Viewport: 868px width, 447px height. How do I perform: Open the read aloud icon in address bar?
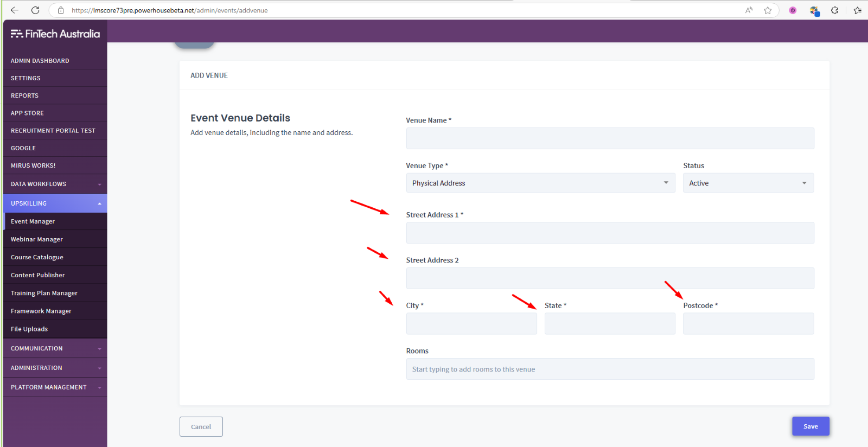749,10
